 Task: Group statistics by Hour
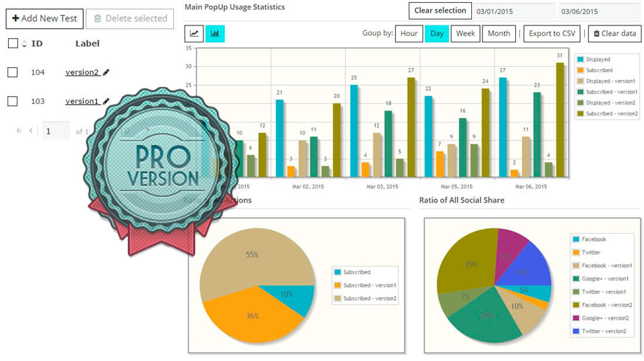click(409, 33)
